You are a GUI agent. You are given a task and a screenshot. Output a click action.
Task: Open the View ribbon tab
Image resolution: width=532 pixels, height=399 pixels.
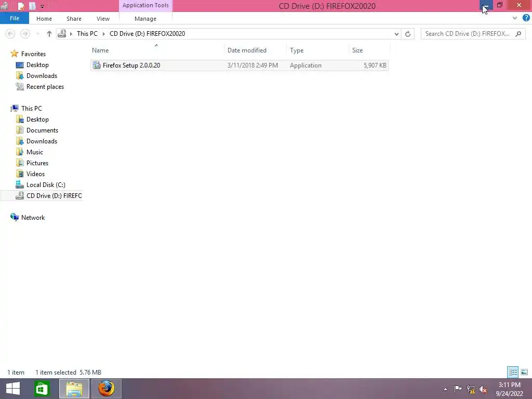click(103, 19)
